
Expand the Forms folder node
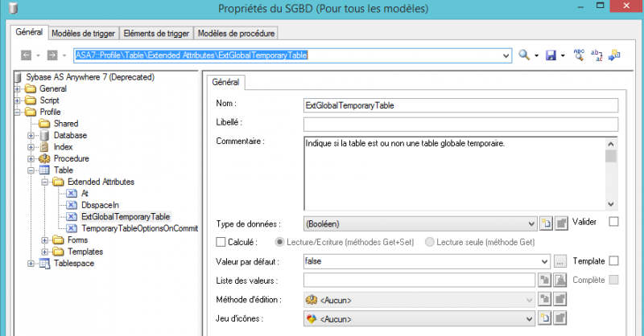(x=45, y=240)
